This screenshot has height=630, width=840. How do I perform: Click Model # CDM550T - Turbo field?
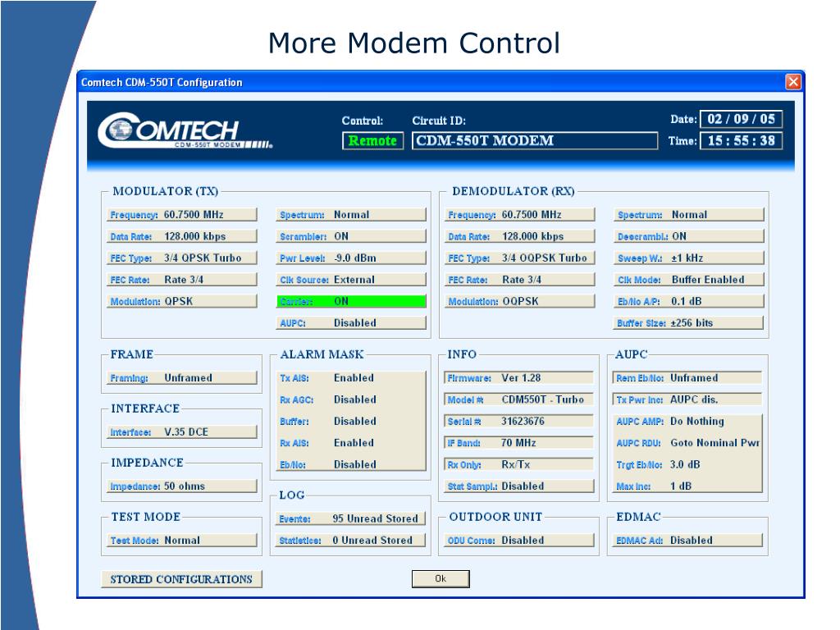[519, 399]
